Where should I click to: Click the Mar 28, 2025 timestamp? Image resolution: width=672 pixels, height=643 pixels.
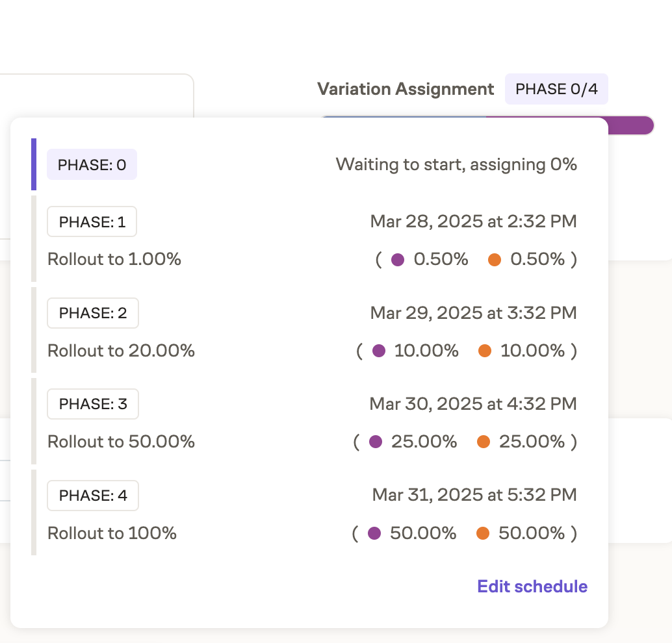tap(472, 221)
